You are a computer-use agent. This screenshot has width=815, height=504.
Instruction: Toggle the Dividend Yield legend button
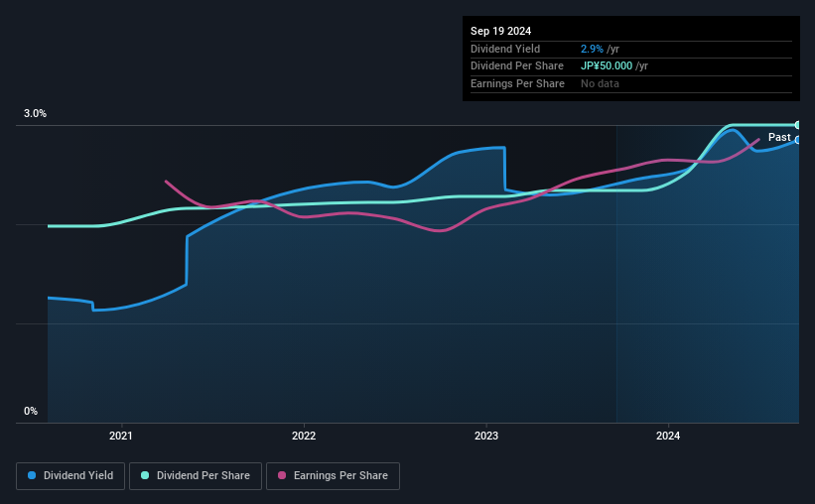pos(70,476)
